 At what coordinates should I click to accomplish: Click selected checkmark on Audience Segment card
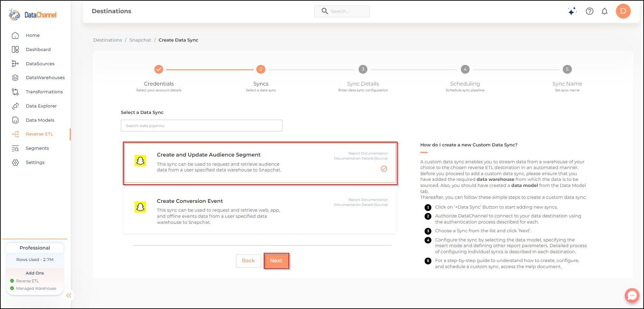coord(384,169)
